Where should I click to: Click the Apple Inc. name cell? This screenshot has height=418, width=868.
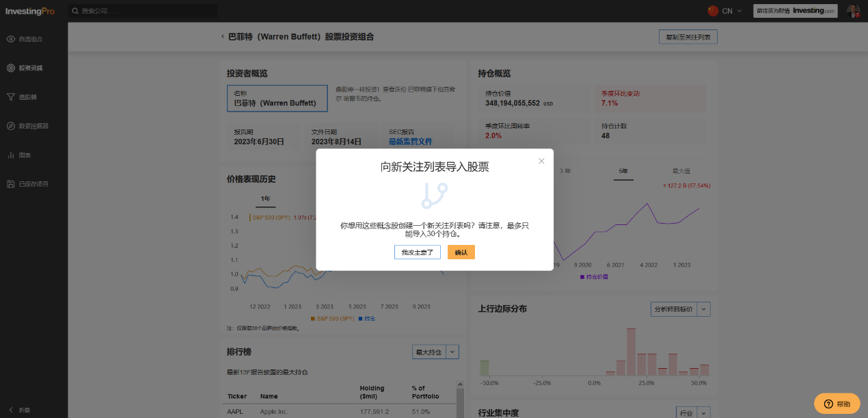[x=275, y=412]
